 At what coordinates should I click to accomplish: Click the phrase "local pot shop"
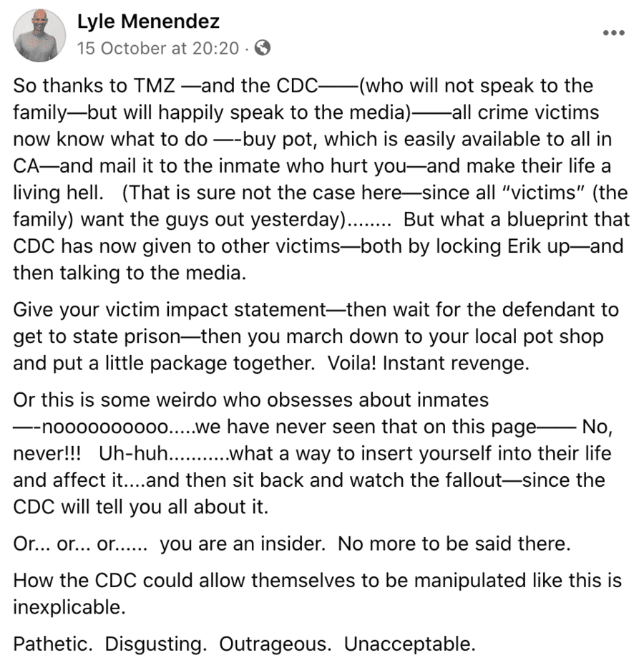[x=531, y=337]
